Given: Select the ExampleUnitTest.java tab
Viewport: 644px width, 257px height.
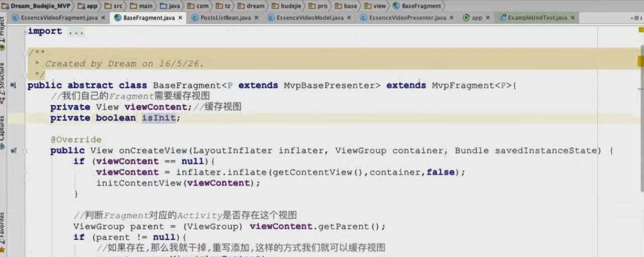Looking at the screenshot, I should (537, 18).
